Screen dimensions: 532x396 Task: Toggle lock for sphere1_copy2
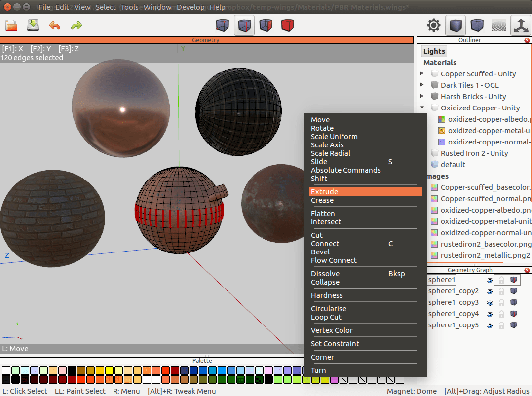[501, 291]
